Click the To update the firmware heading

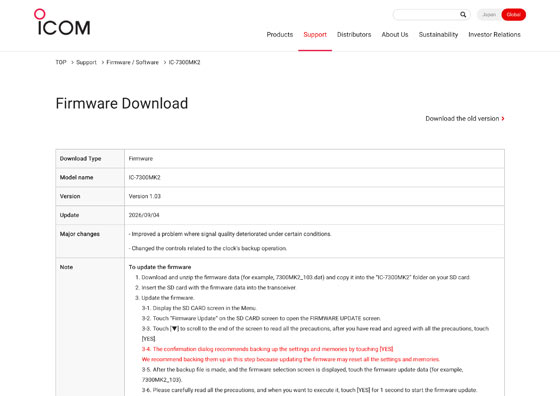click(160, 267)
